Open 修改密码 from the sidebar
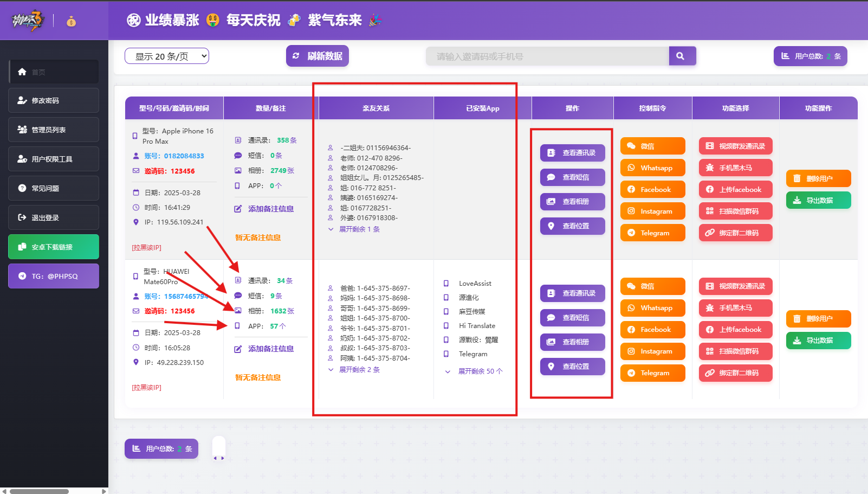Image resolution: width=868 pixels, height=494 pixels. [53, 100]
